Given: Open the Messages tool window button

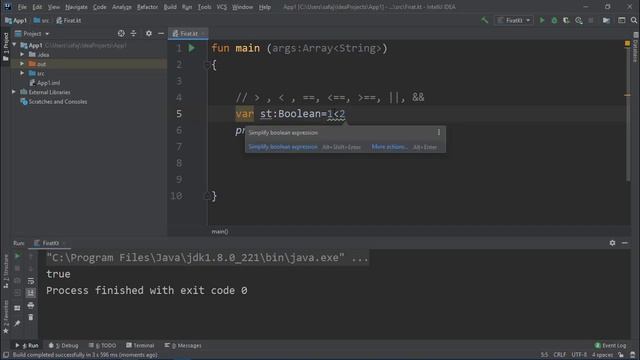Looking at the screenshot, I should click(183, 345).
